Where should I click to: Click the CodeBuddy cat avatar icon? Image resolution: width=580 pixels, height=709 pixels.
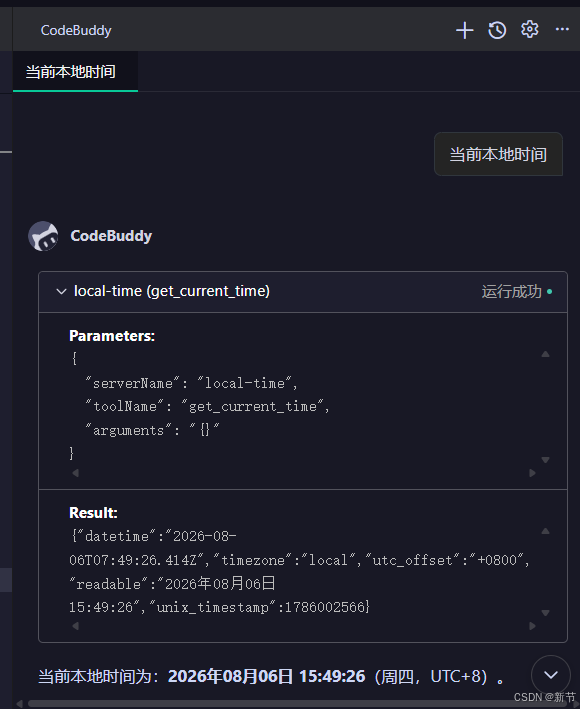pyautogui.click(x=43, y=236)
